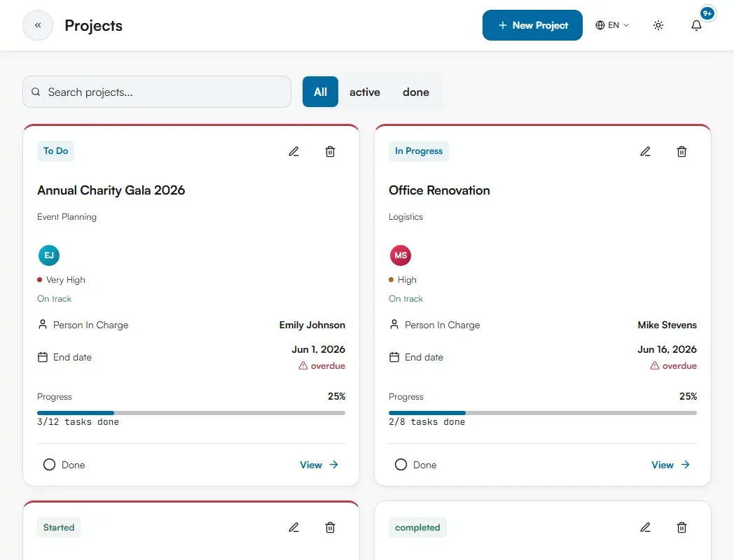
Task: Open notifications bell
Action: (697, 25)
